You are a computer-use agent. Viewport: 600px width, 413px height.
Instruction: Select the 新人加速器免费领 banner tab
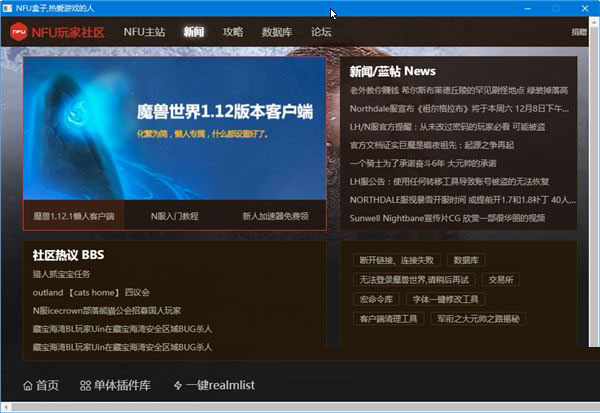pyautogui.click(x=276, y=216)
